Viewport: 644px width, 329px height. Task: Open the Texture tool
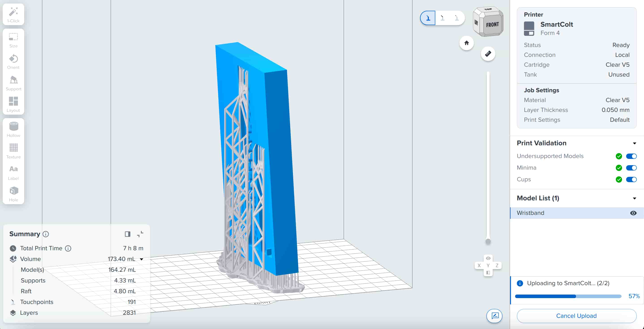[x=13, y=151]
